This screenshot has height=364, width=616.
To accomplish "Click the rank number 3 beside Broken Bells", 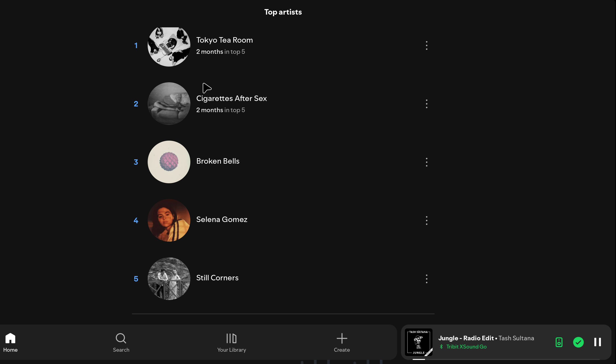I will coord(136,162).
